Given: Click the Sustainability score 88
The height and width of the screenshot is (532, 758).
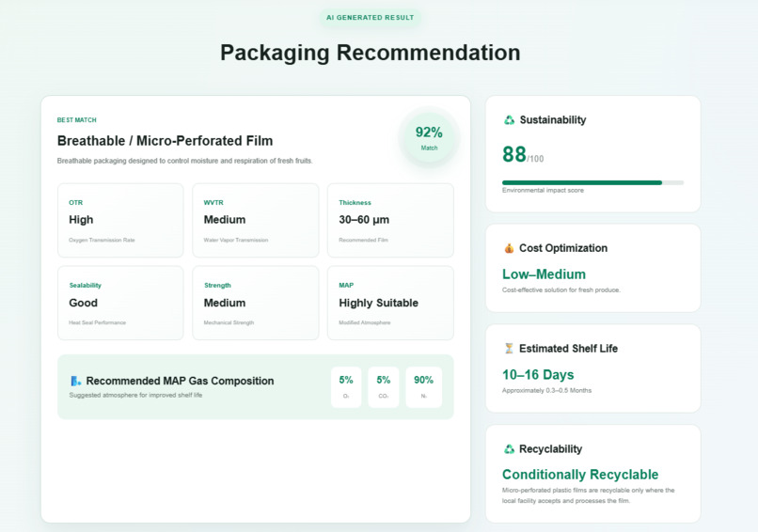Looking at the screenshot, I should coord(514,155).
